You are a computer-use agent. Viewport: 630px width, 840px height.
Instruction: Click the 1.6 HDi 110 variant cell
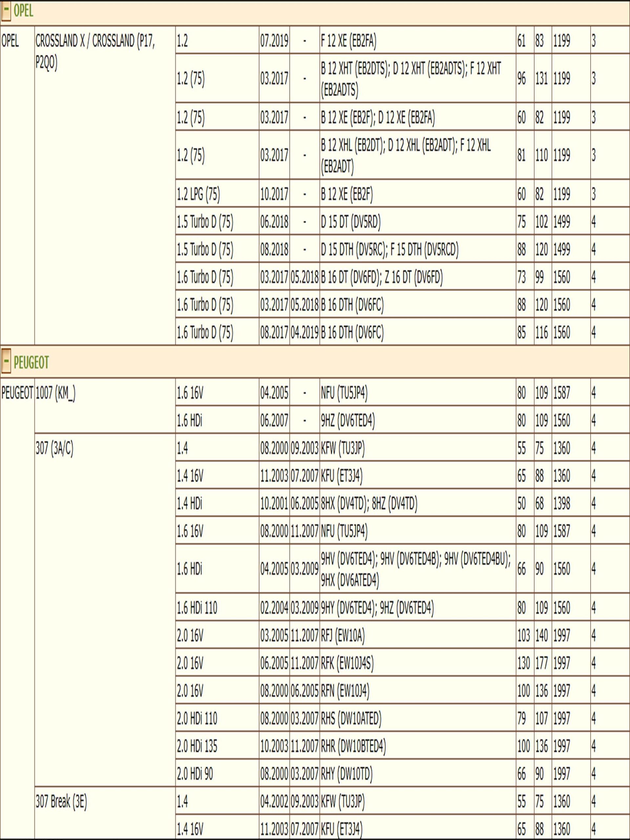[197, 608]
